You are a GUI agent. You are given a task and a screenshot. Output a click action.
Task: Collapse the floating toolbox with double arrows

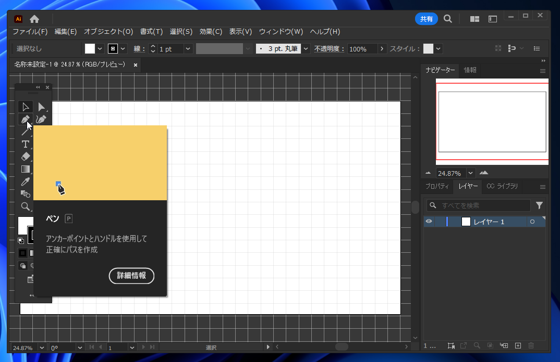point(38,87)
